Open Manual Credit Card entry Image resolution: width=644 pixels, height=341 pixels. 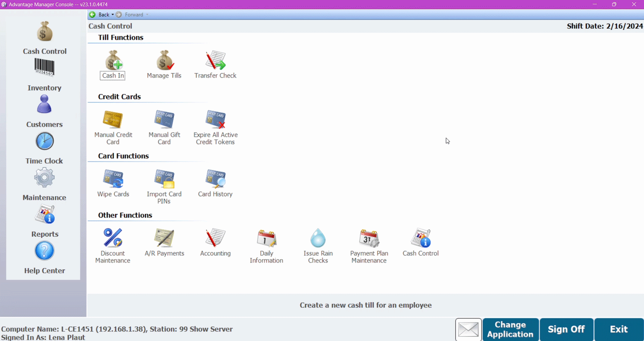113,128
